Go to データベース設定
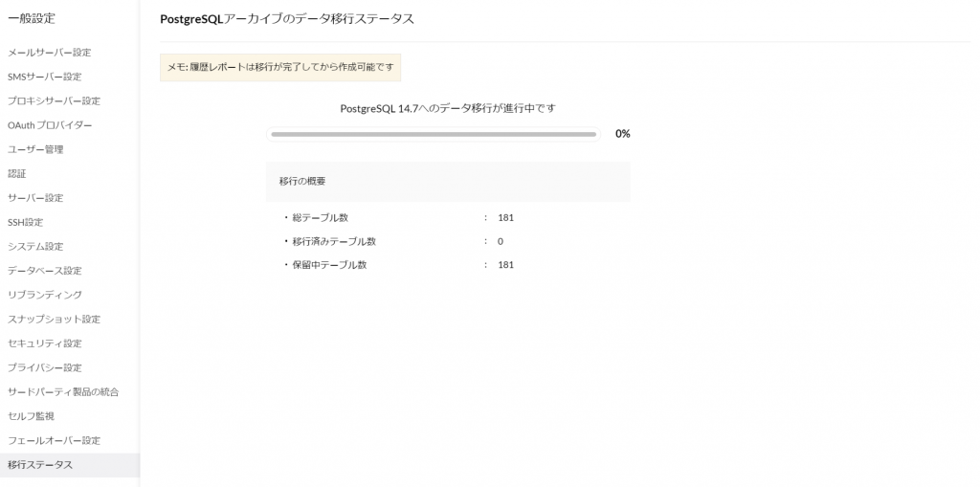The height and width of the screenshot is (487, 980). pyautogui.click(x=44, y=271)
